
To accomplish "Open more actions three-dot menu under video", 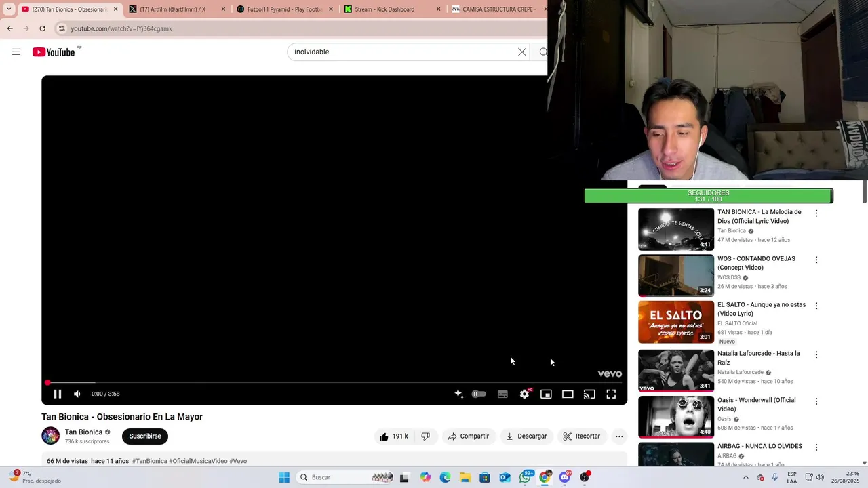I will point(619,436).
